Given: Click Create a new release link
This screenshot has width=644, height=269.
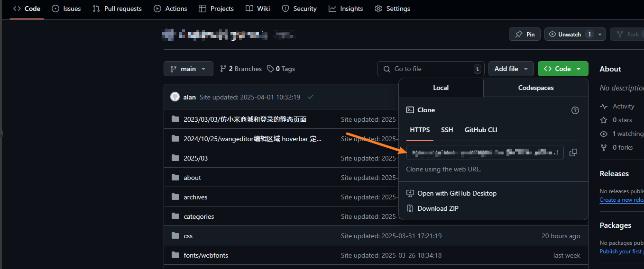Looking at the screenshot, I should point(622,200).
